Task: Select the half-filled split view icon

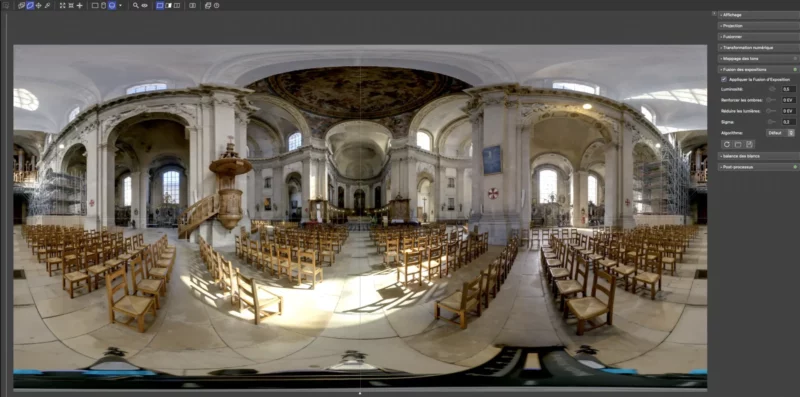Action: pyautogui.click(x=168, y=6)
